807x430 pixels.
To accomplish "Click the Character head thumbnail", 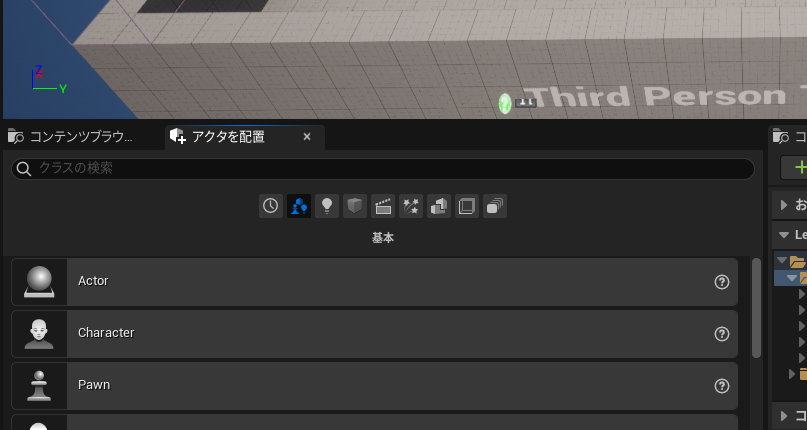I will (39, 334).
